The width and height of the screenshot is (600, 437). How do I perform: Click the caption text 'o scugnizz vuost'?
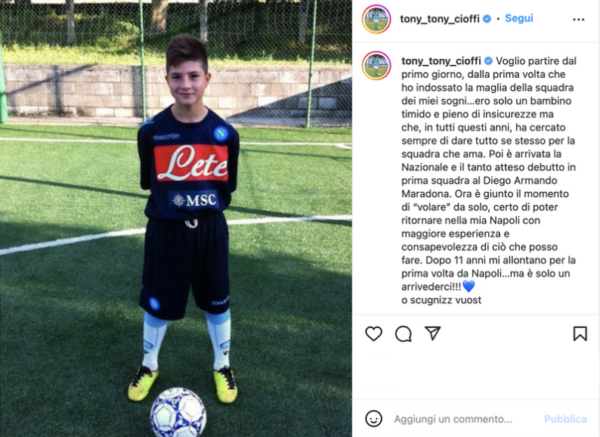[441, 300]
